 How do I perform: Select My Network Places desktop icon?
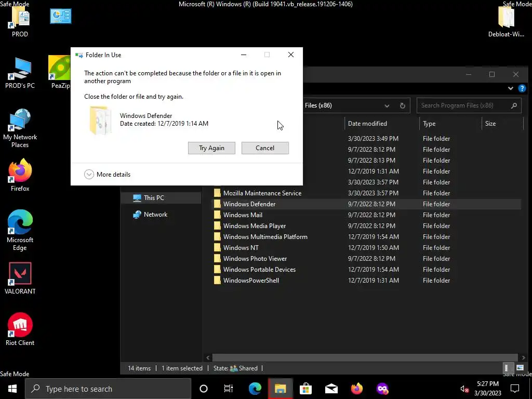20,128
